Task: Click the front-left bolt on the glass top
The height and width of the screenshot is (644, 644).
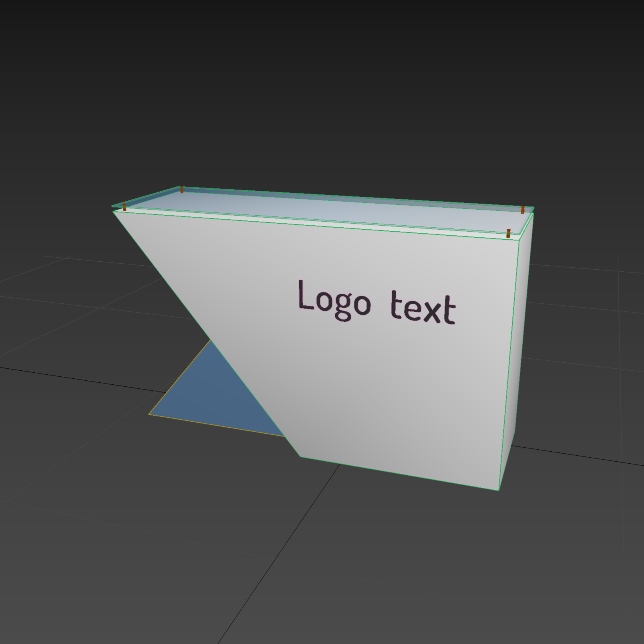Action: (124, 207)
